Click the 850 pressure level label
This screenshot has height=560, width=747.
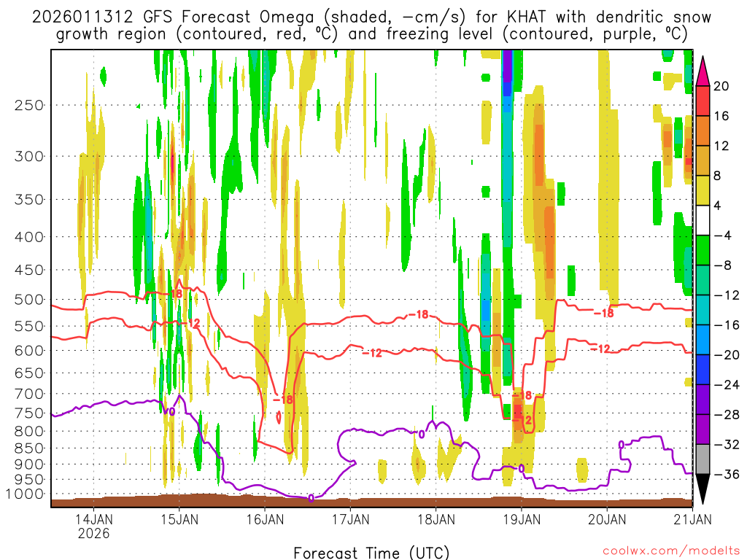pos(29,448)
